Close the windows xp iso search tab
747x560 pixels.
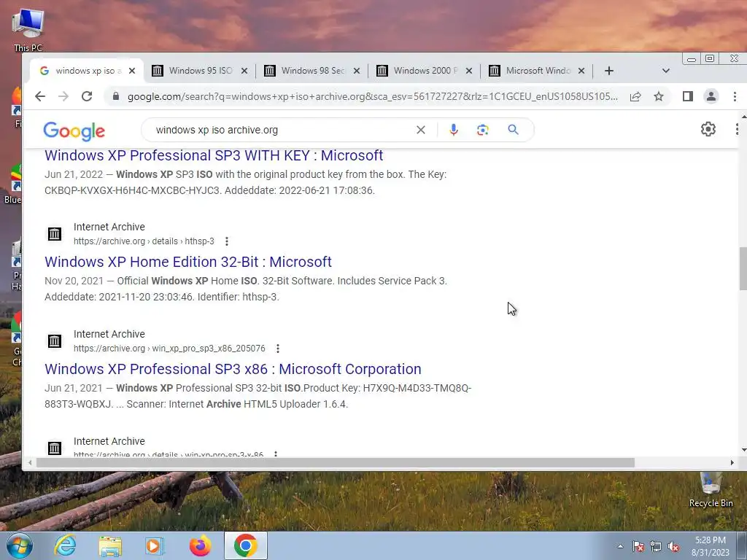click(x=132, y=71)
